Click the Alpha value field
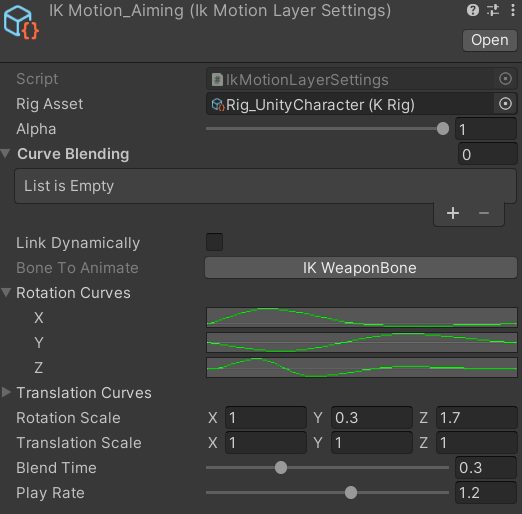This screenshot has width=522, height=514. pyautogui.click(x=486, y=129)
